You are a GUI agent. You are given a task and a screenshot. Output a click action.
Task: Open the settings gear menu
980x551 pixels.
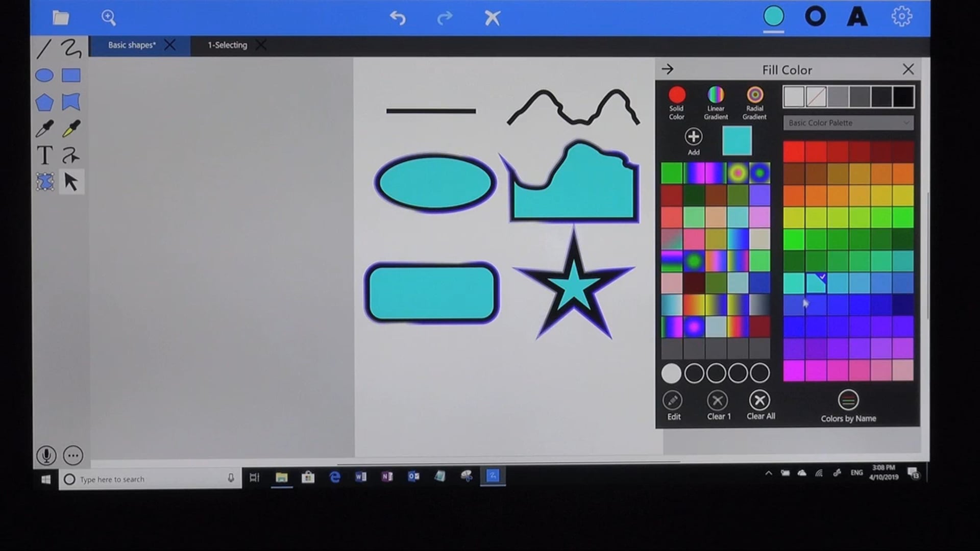(x=902, y=16)
